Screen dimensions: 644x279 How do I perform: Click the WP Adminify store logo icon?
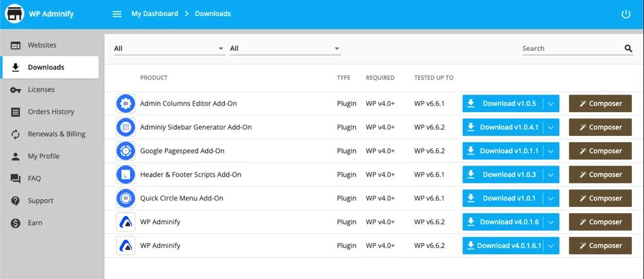pyautogui.click(x=15, y=14)
